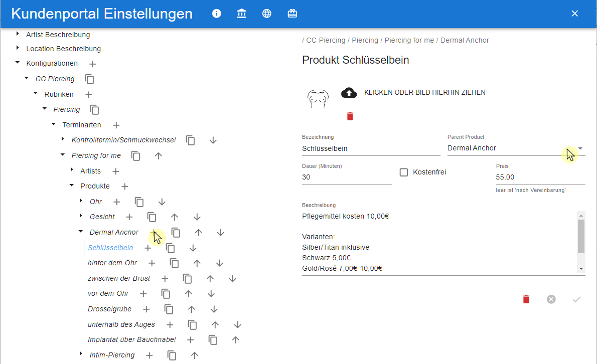Viewport: 597px width, 364px height.
Task: Expand the Artists node
Action: pyautogui.click(x=72, y=169)
